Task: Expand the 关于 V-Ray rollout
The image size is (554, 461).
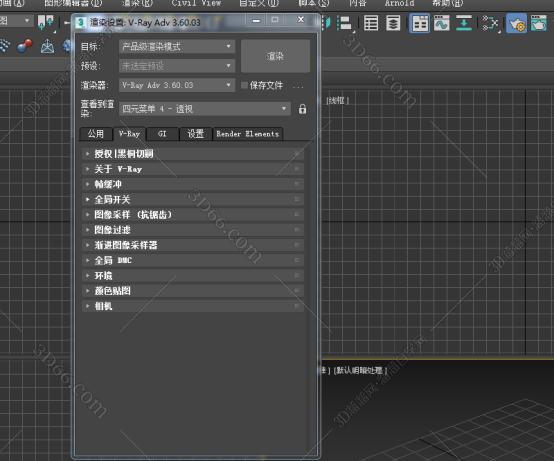Action: click(193, 169)
